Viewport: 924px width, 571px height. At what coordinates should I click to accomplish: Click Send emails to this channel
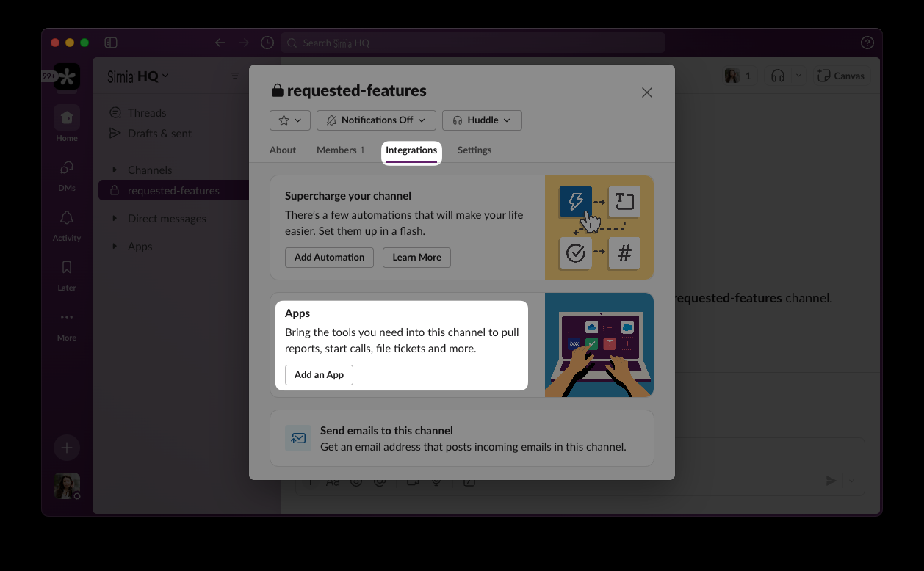pos(462,438)
